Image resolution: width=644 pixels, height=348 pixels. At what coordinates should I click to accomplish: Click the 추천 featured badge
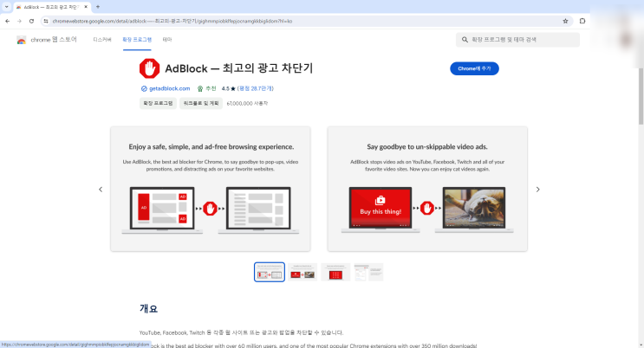click(x=206, y=88)
